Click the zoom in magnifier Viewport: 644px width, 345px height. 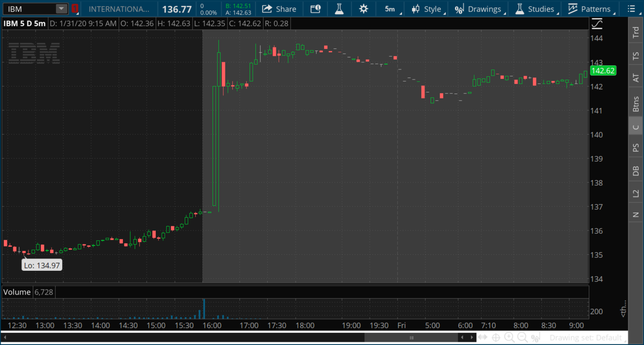(509, 337)
